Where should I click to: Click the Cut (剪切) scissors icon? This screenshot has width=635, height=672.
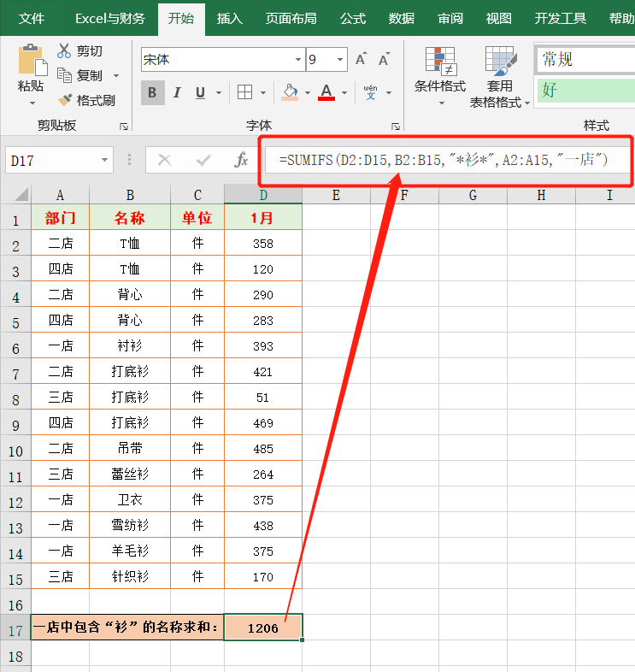(65, 51)
